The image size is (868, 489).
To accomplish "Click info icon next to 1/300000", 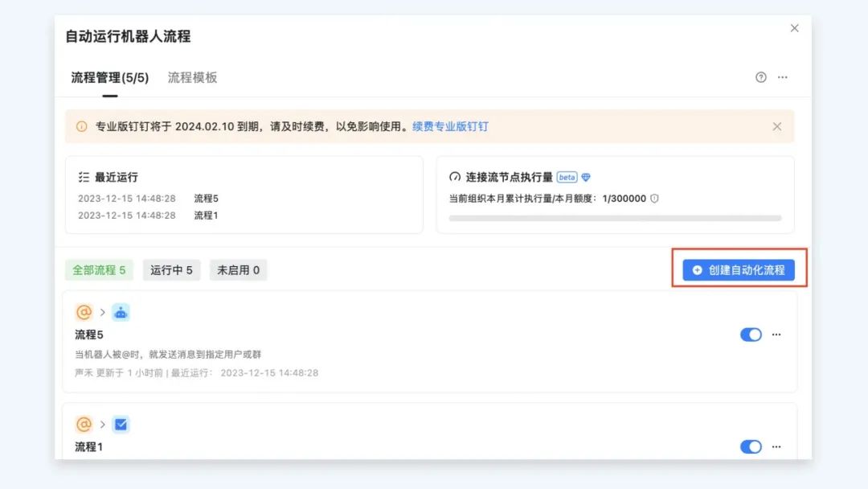I will point(654,199).
